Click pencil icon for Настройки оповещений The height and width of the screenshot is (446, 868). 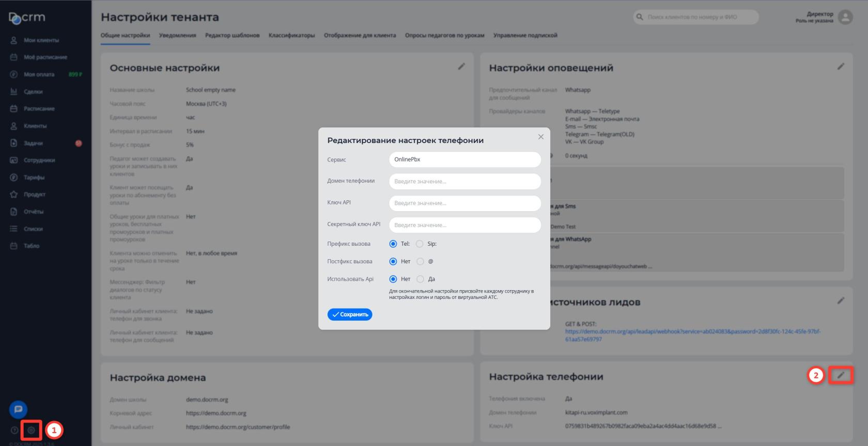[841, 67]
